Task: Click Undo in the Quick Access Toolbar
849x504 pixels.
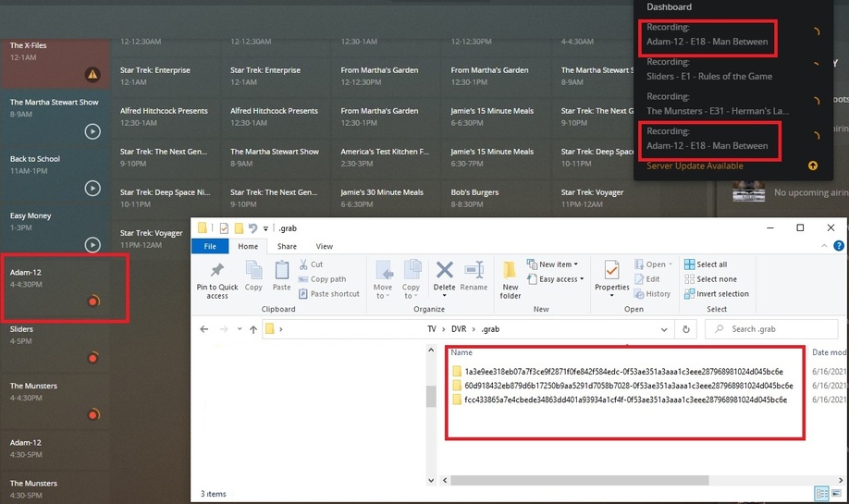Action: [252, 228]
